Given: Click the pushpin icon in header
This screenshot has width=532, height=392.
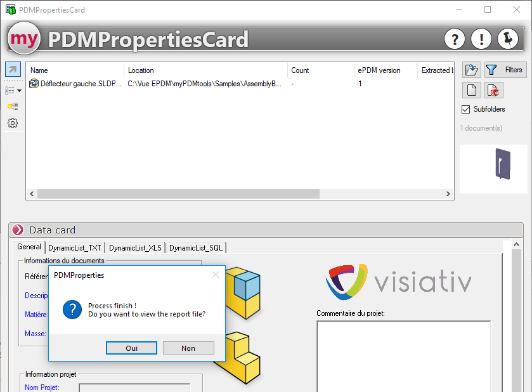Looking at the screenshot, I should pos(508,39).
